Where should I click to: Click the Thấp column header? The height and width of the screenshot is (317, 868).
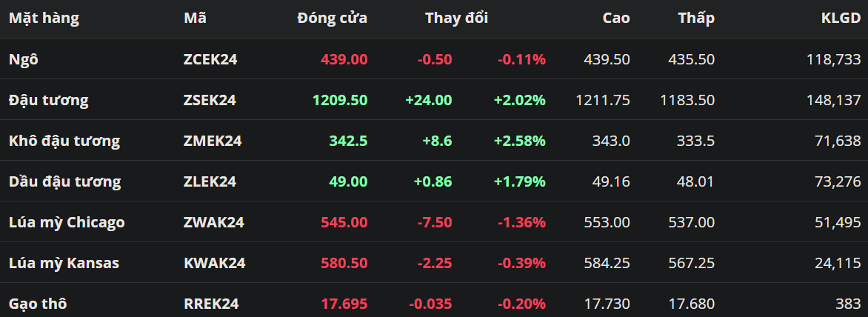pos(696,19)
